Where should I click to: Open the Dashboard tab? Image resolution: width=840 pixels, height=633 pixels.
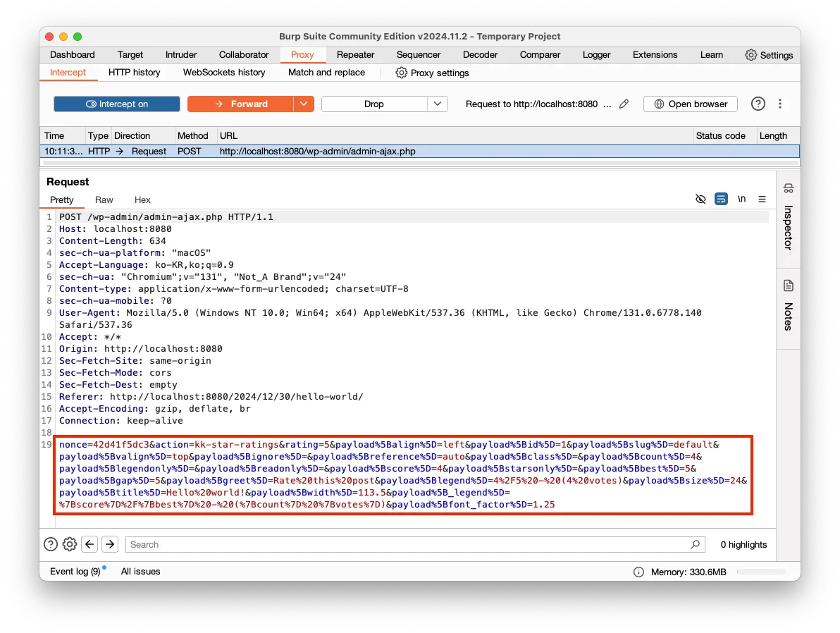click(73, 55)
